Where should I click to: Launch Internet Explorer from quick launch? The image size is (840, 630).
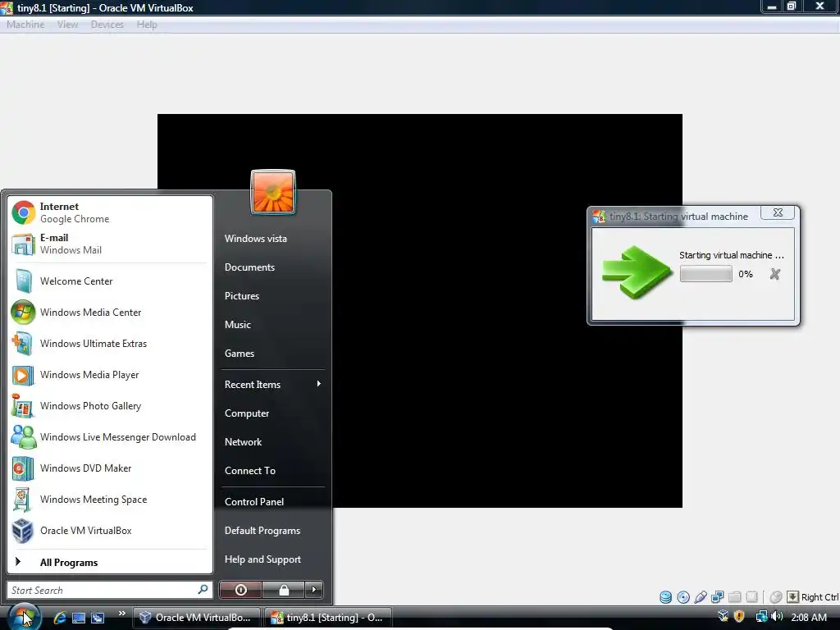click(59, 618)
